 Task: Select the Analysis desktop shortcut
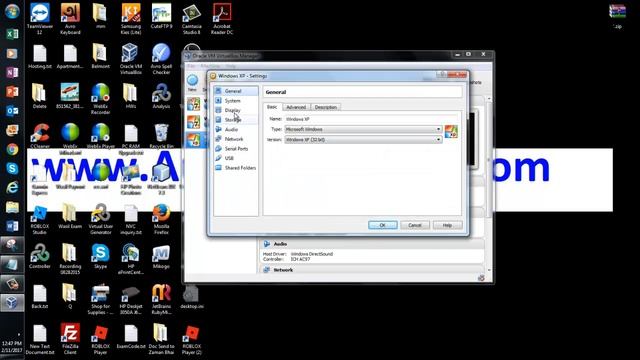pos(161,96)
